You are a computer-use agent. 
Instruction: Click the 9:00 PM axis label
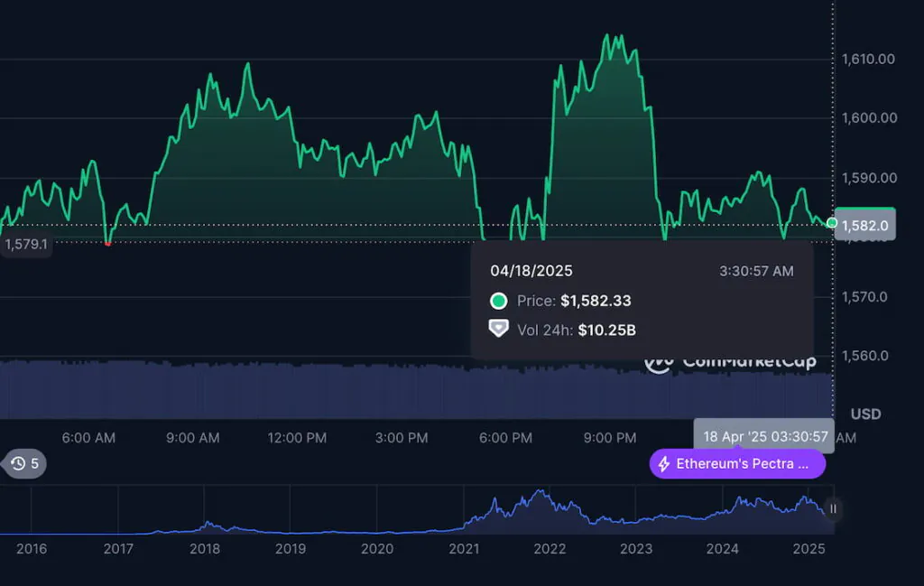(610, 438)
